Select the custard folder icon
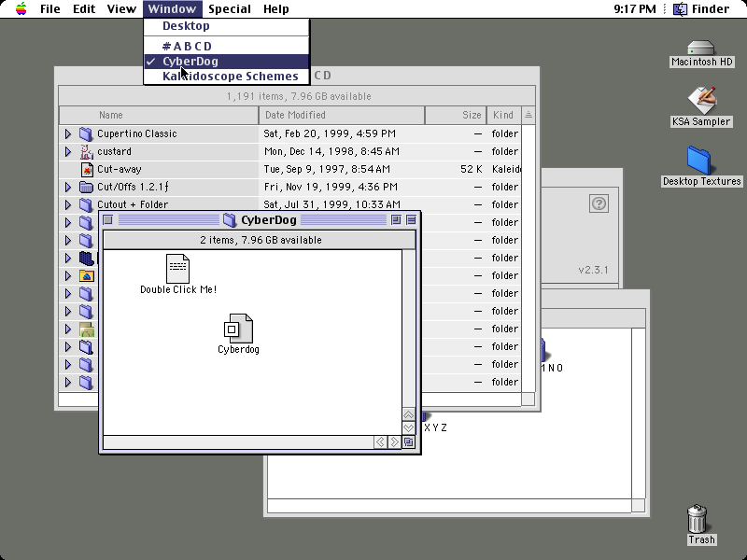 pos(86,151)
